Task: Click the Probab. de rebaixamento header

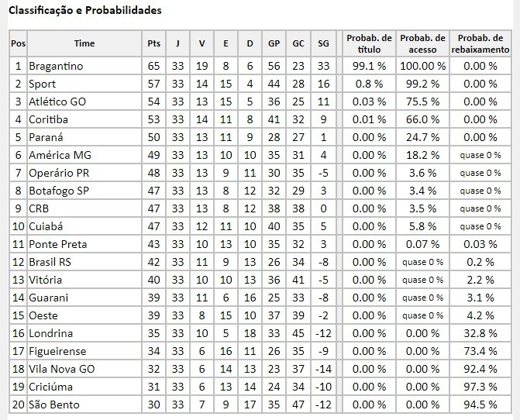Action: click(480, 43)
